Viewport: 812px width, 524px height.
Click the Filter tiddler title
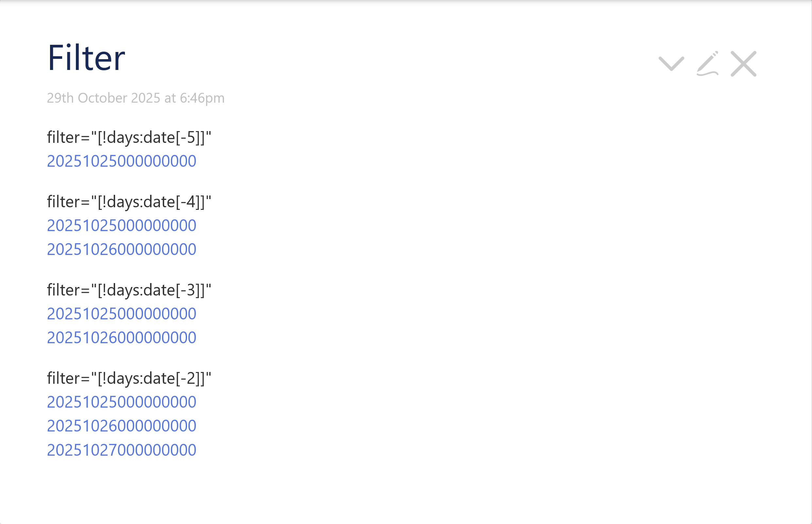click(x=86, y=58)
